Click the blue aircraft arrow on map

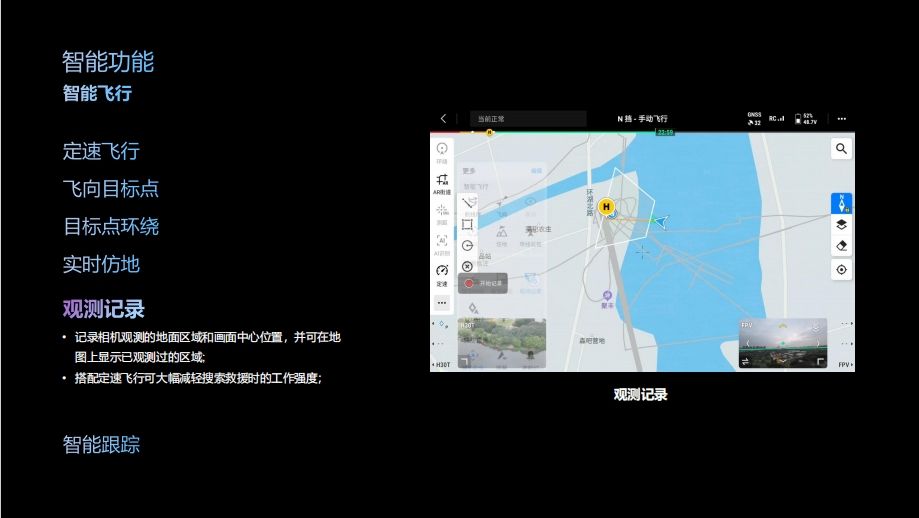[661, 221]
